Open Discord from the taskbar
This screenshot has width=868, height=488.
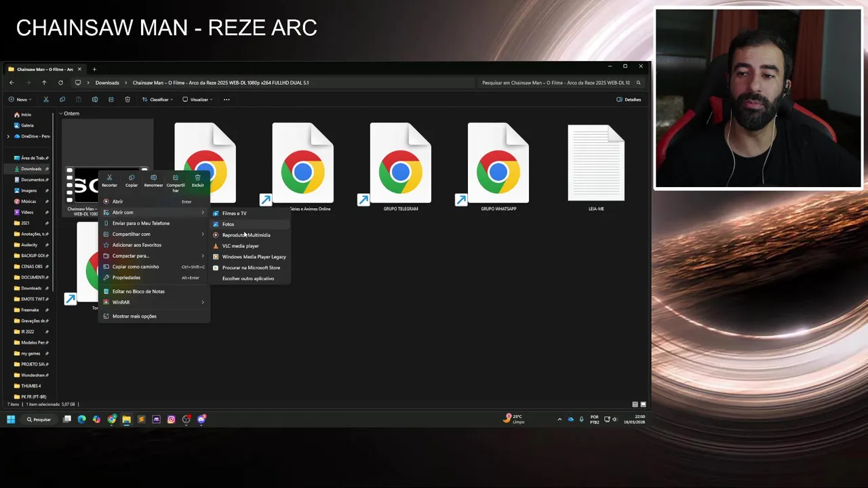coord(201,420)
